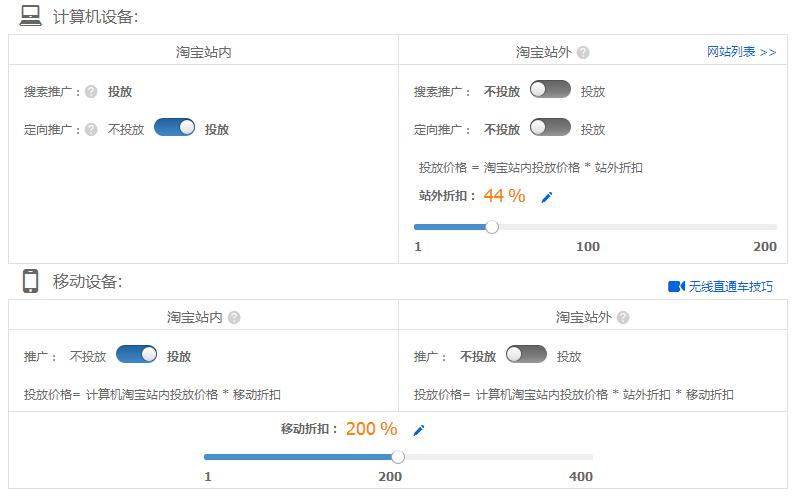
Task: Enable computer 淘宝站外 定向推广 switch
Action: (x=550, y=128)
